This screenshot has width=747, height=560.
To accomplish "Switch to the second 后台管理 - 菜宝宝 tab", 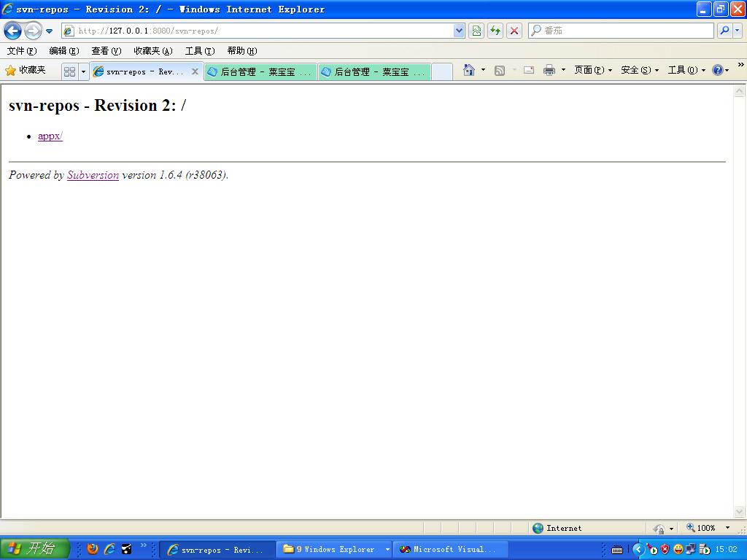I will (x=374, y=72).
